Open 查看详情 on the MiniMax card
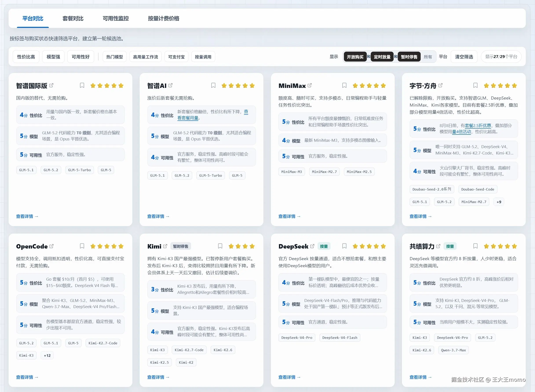This screenshot has width=535, height=392. [x=289, y=216]
